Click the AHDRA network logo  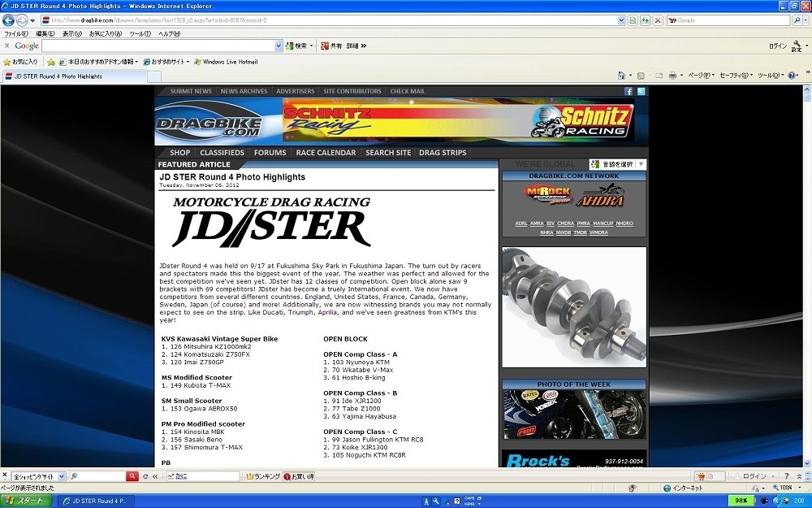click(601, 195)
